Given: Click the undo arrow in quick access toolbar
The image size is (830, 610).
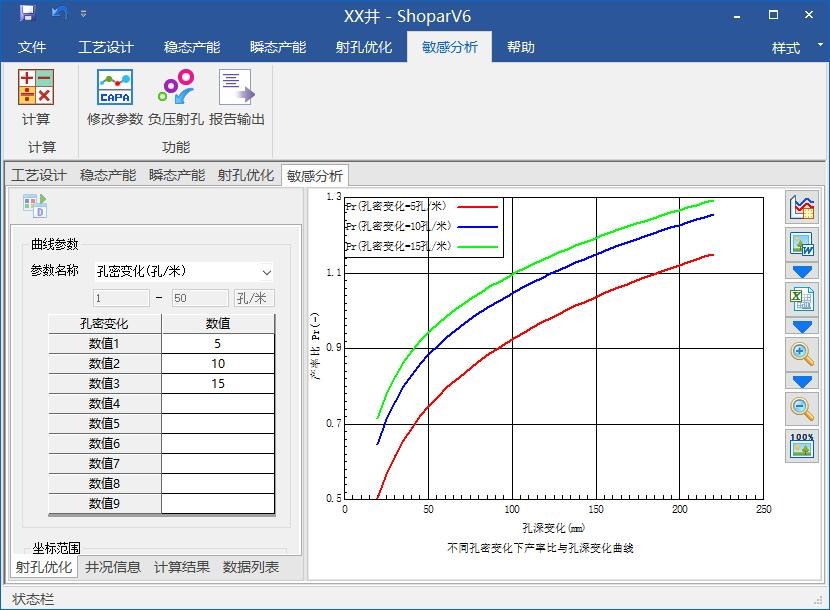Looking at the screenshot, I should (x=58, y=14).
